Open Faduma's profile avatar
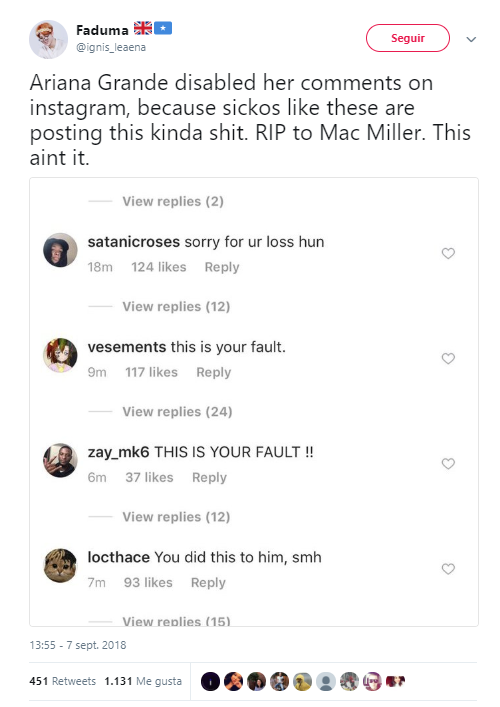The height and width of the screenshot is (707, 500). [48, 39]
